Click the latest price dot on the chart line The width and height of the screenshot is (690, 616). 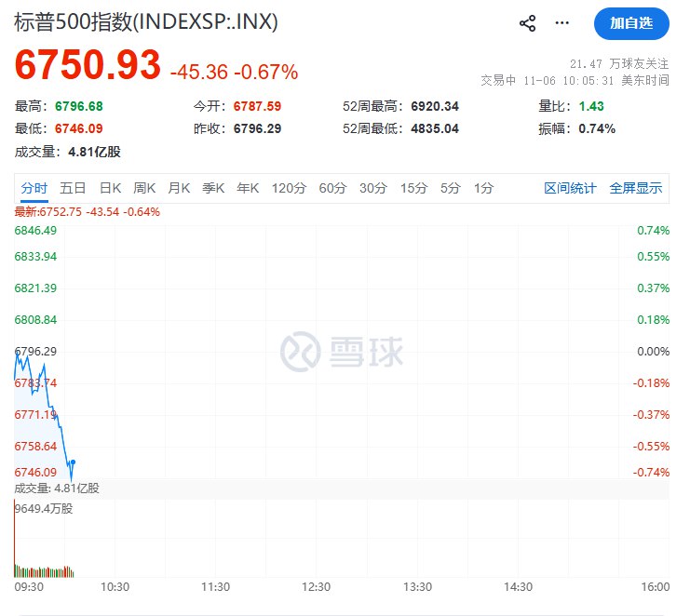coord(73,462)
